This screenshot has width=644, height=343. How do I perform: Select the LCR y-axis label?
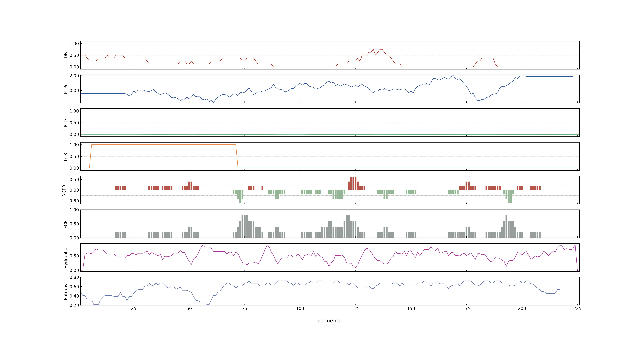(x=66, y=157)
